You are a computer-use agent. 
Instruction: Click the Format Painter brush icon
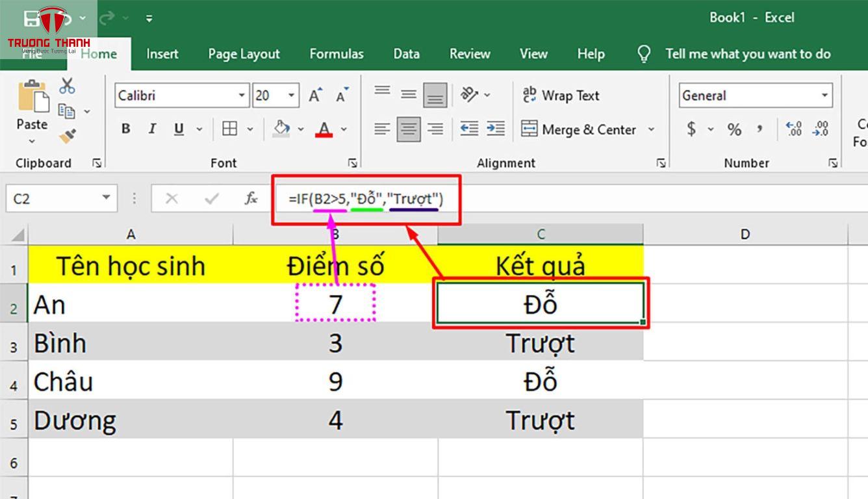(67, 136)
